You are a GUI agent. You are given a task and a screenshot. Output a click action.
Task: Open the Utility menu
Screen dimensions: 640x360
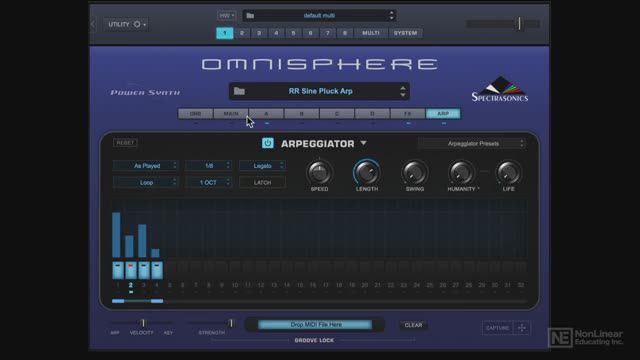[x=126, y=24]
